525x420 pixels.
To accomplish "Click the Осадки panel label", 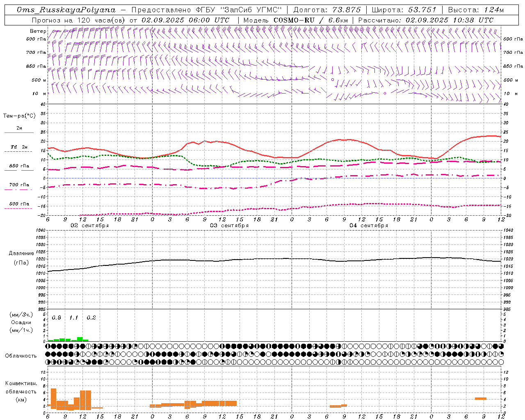I will click(x=21, y=322).
